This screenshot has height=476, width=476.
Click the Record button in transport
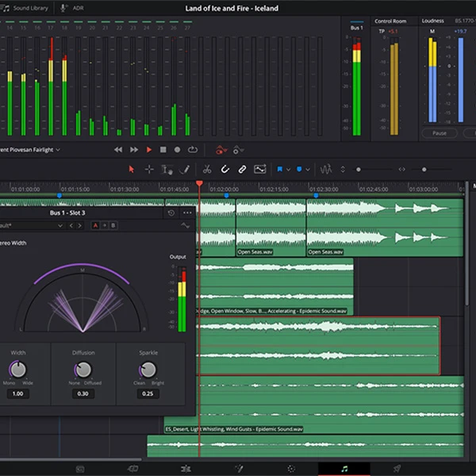[177, 149]
